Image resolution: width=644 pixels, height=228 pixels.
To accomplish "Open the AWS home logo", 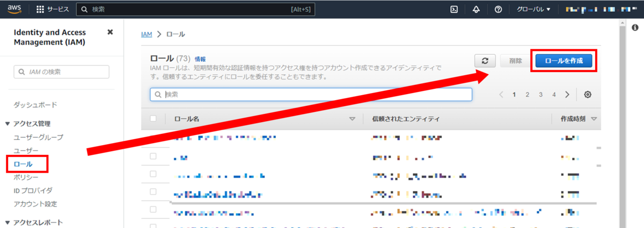I will point(14,9).
